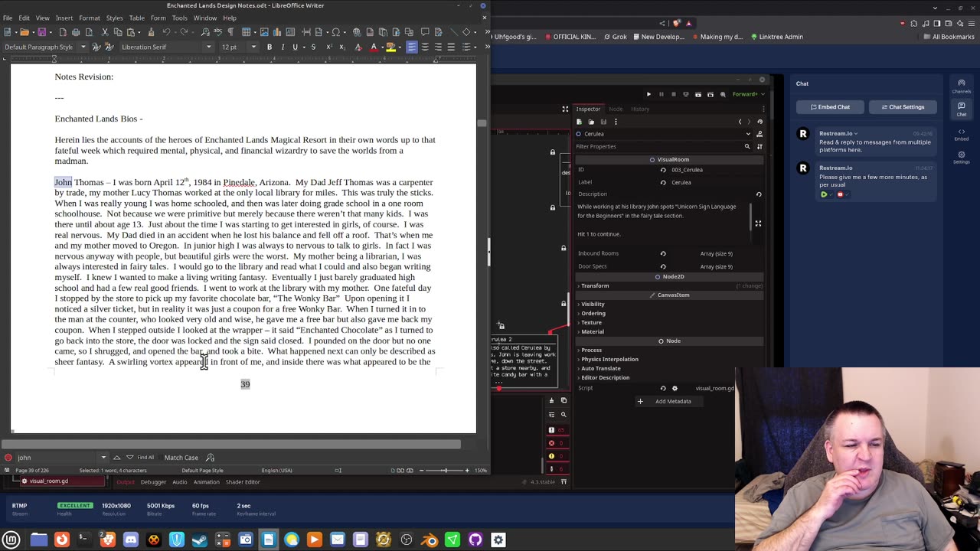This screenshot has height=551, width=980.
Task: Open Animation panel in Godot bottom bar
Action: pos(206,482)
